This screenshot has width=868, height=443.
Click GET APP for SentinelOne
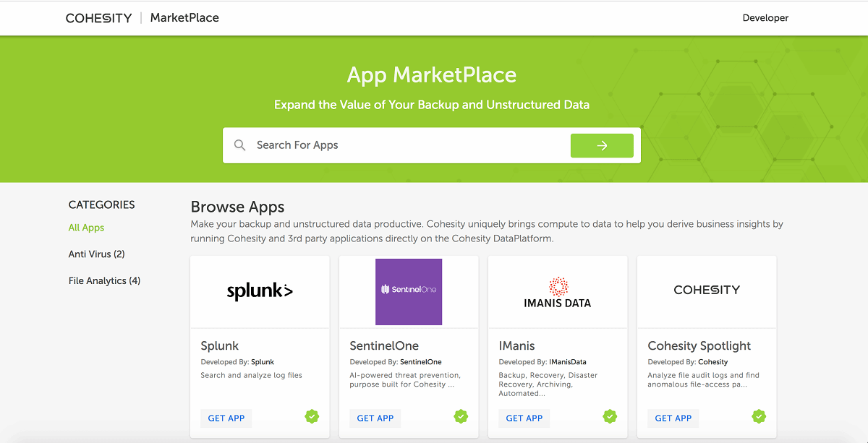click(x=375, y=418)
